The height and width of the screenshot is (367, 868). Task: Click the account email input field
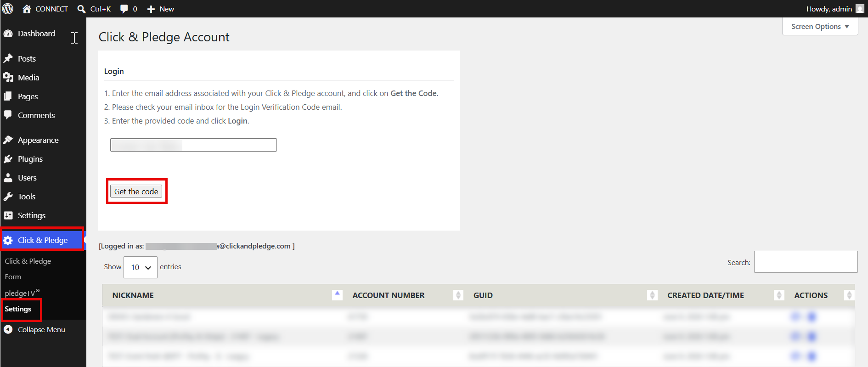point(193,145)
